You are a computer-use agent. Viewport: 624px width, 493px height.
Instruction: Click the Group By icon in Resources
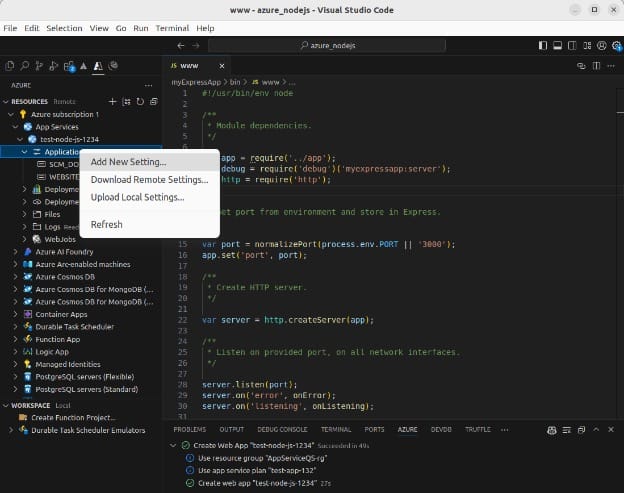click(x=127, y=101)
